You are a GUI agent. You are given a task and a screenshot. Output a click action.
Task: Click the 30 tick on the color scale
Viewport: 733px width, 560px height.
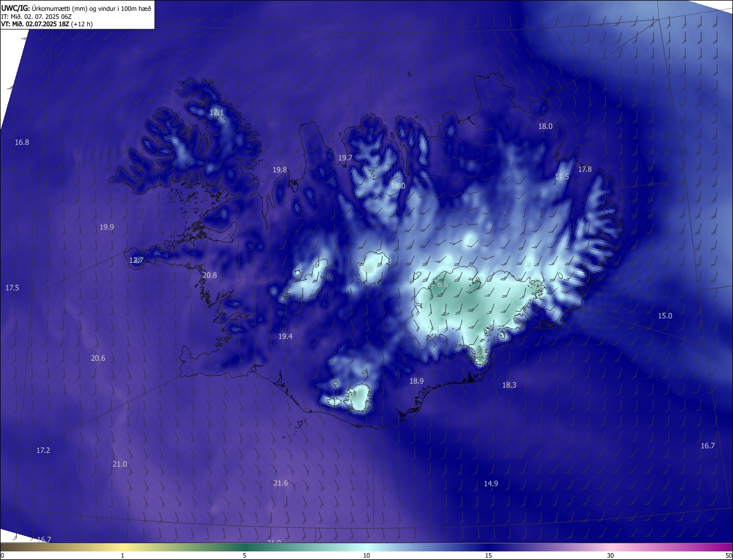click(610, 555)
